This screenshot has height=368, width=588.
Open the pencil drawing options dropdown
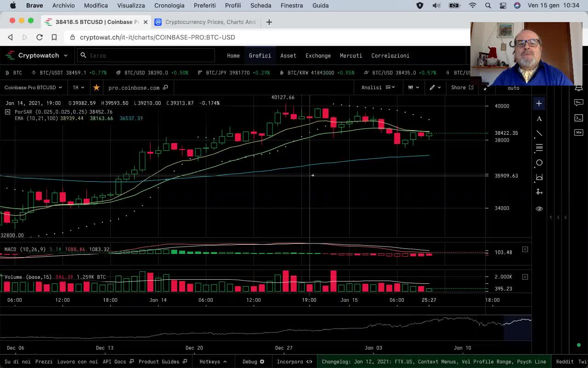click(x=435, y=87)
